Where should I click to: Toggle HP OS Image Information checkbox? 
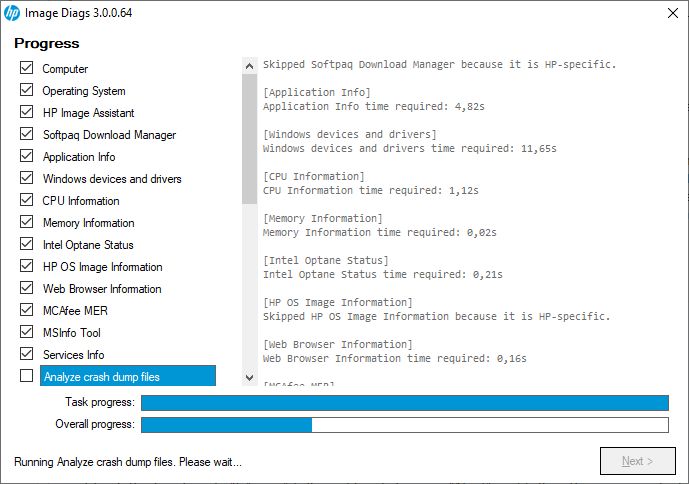tap(26, 266)
